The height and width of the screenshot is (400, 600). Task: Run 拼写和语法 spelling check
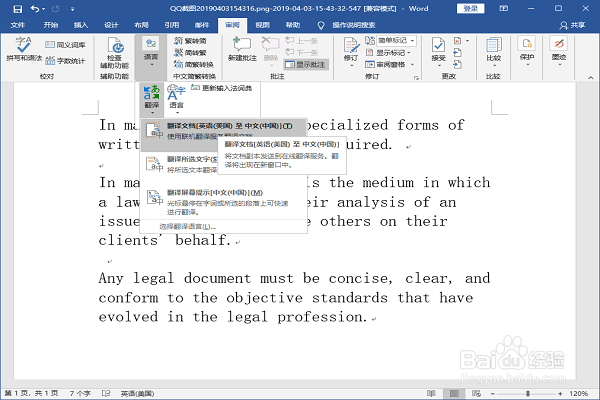[x=24, y=49]
